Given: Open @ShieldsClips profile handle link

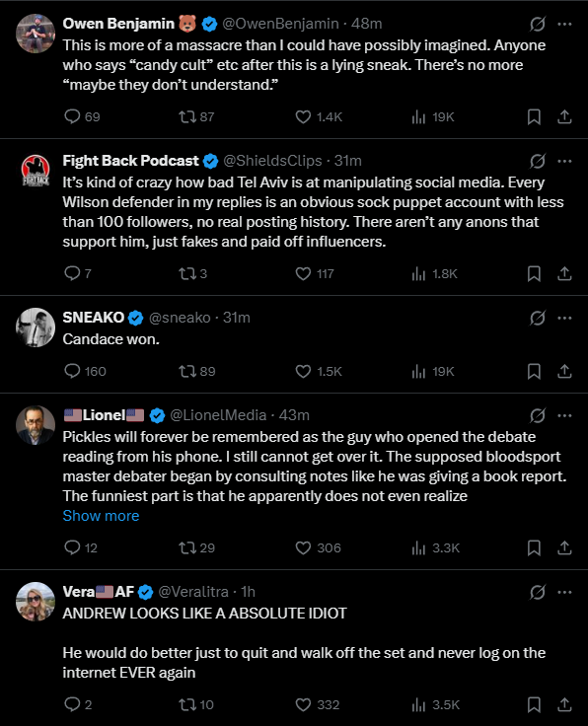Looking at the screenshot, I should click(x=272, y=161).
